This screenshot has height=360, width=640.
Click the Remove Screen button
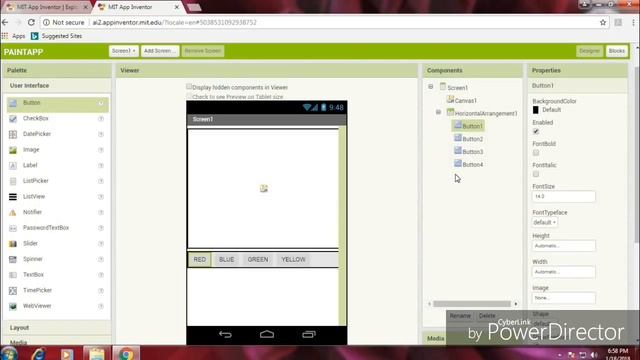coord(202,51)
